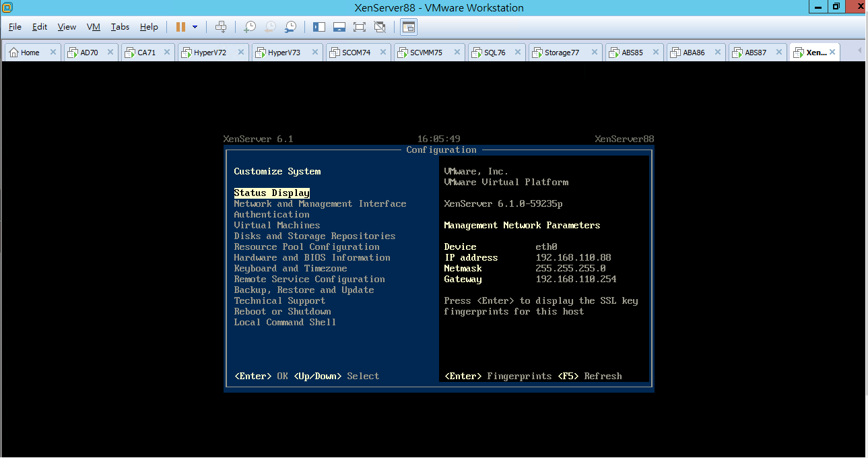Click the "Virtual Machines" console entry
Screen dimensions: 868x458
277,226
